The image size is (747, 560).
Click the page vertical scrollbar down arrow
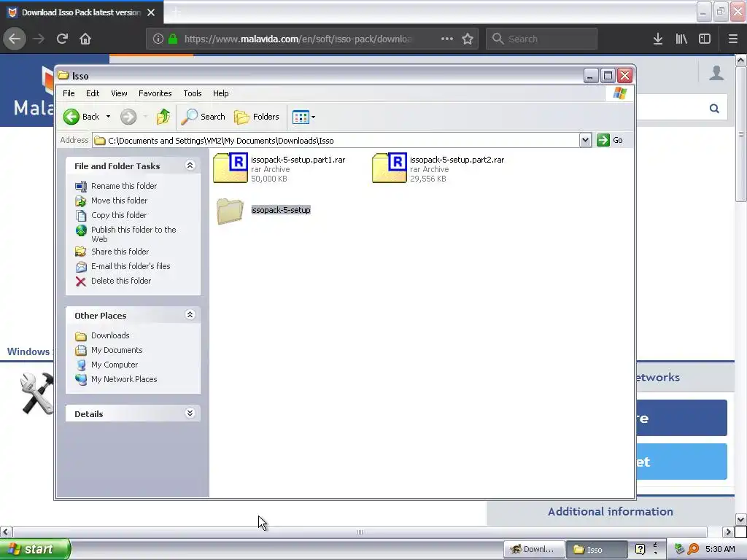tap(740, 519)
